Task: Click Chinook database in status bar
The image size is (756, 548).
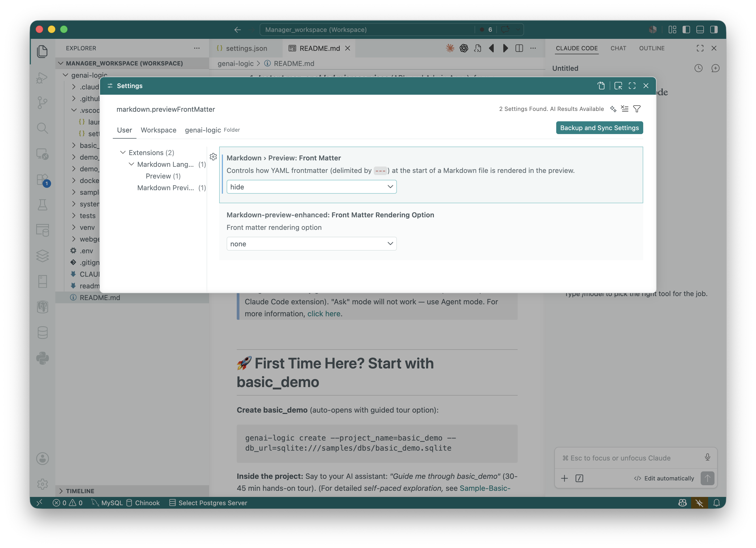Action: 143,503
